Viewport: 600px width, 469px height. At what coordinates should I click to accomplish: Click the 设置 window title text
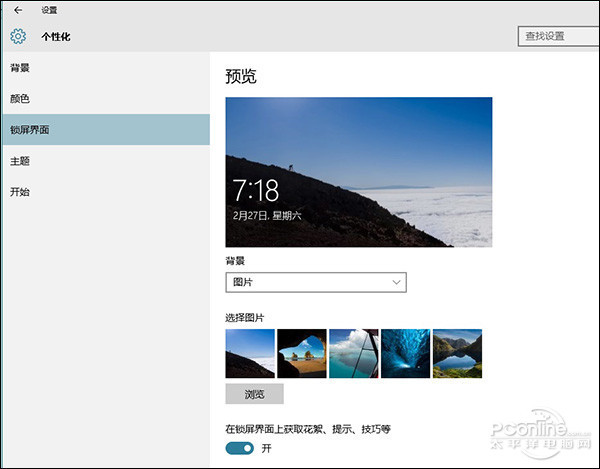pyautogui.click(x=49, y=10)
